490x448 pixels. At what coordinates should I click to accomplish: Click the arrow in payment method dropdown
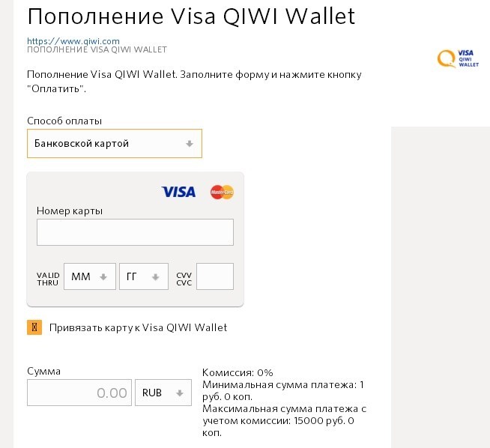point(189,144)
